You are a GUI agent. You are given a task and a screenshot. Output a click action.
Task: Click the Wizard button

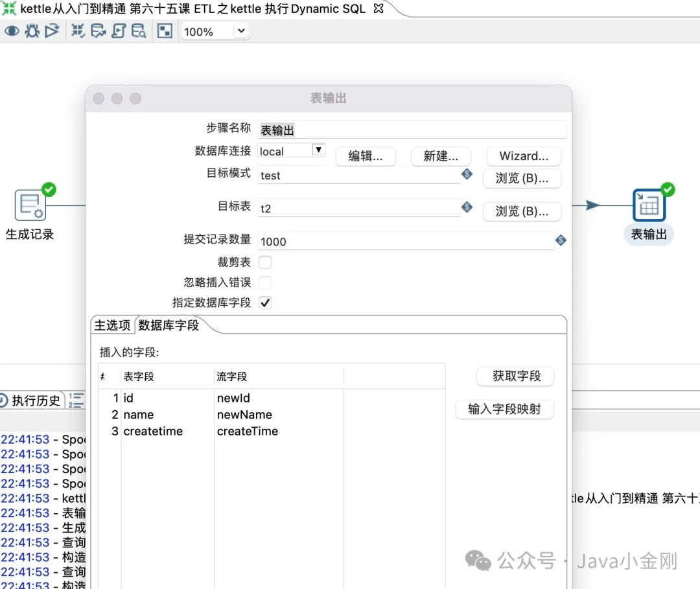coord(524,156)
